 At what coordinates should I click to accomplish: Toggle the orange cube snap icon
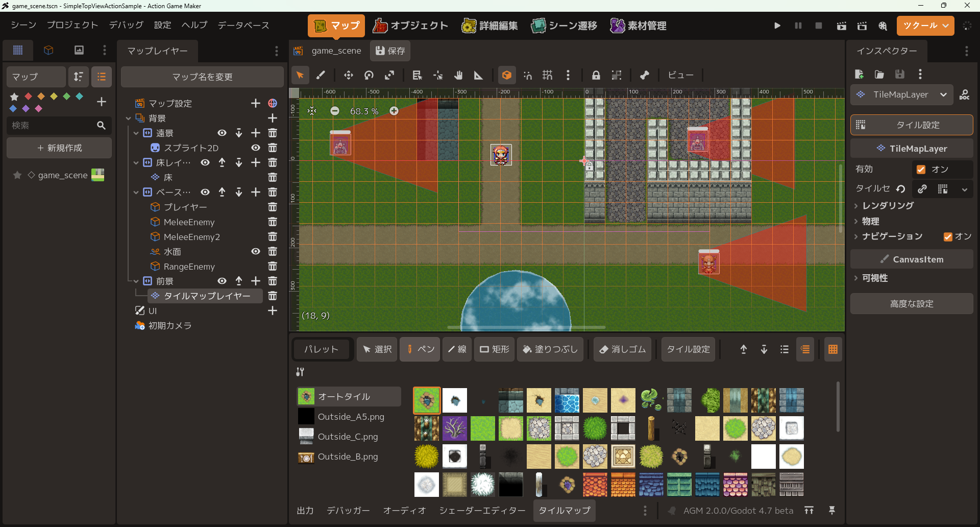[x=507, y=75]
